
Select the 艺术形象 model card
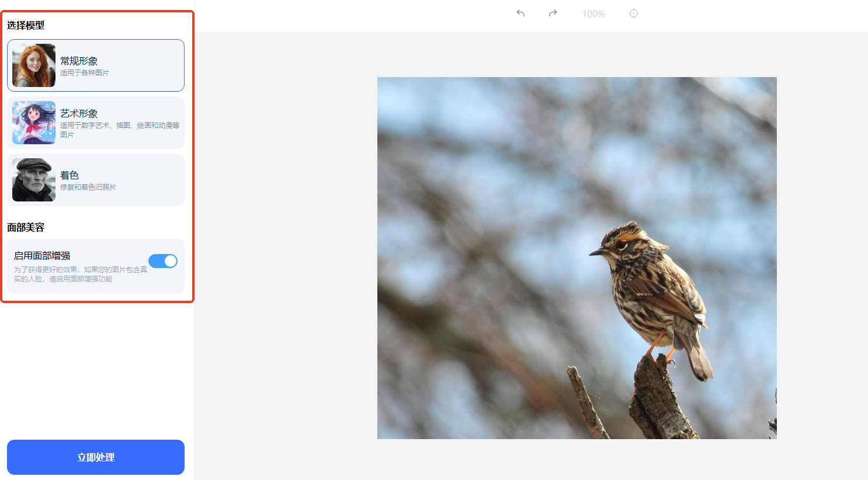pyautogui.click(x=96, y=123)
